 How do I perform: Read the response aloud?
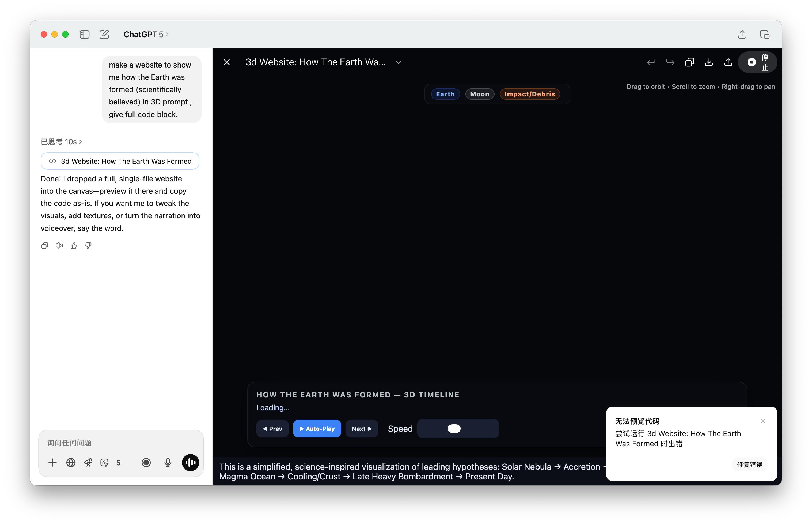59,245
